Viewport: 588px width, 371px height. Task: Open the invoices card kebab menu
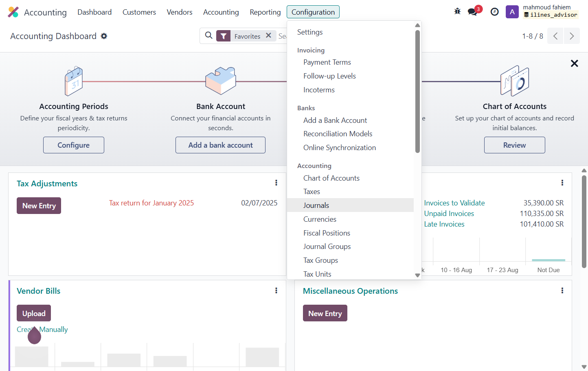[x=562, y=183]
